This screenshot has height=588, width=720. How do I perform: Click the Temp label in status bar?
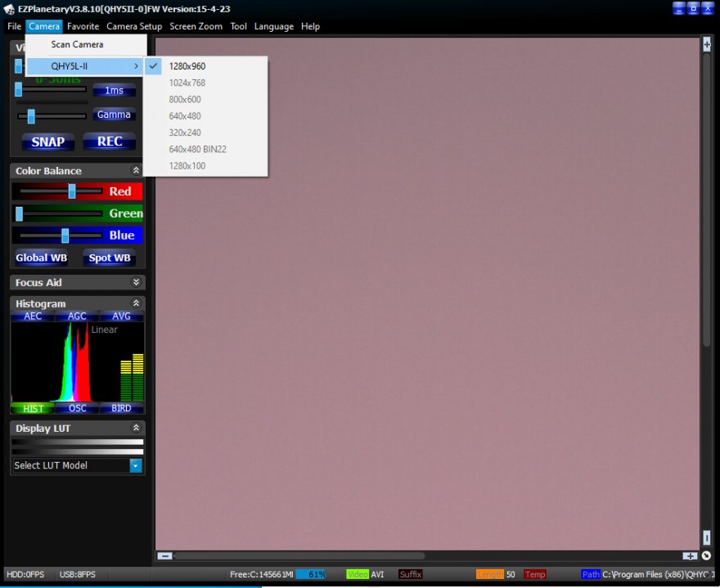(535, 574)
